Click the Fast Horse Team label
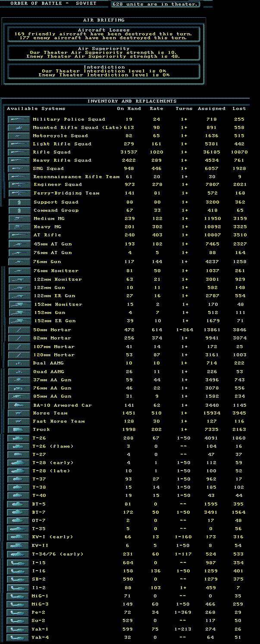 pyautogui.click(x=59, y=421)
